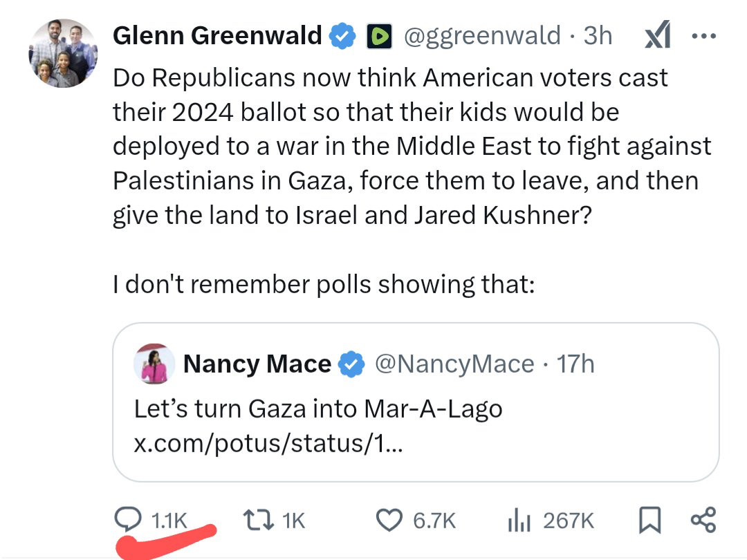Open the x.com/potus/status link
747x560 pixels.
click(268, 443)
